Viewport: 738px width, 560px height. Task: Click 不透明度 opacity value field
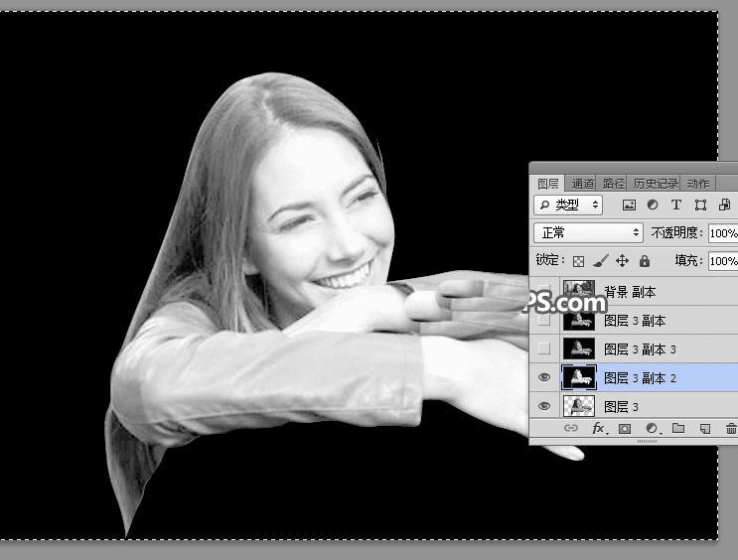pos(723,233)
